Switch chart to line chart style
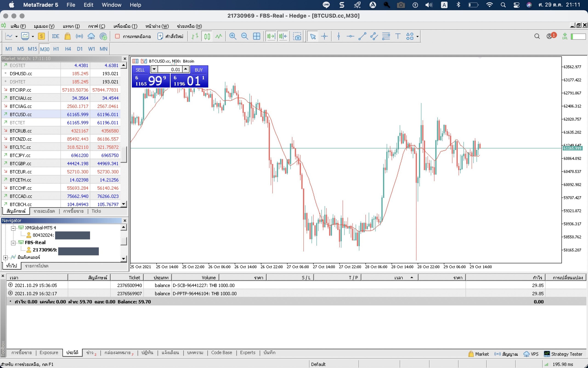588x368 pixels. click(x=219, y=37)
